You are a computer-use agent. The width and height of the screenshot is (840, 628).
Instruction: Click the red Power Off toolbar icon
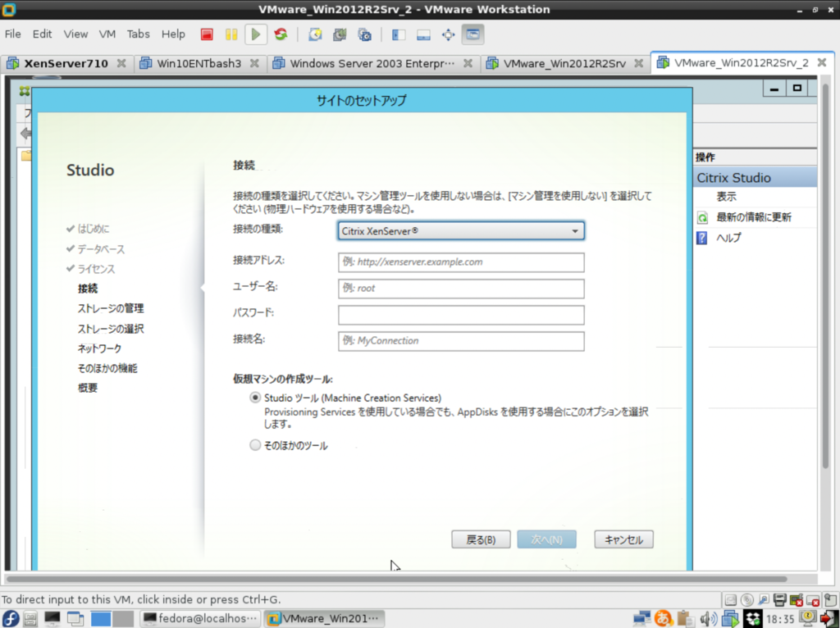click(x=207, y=34)
